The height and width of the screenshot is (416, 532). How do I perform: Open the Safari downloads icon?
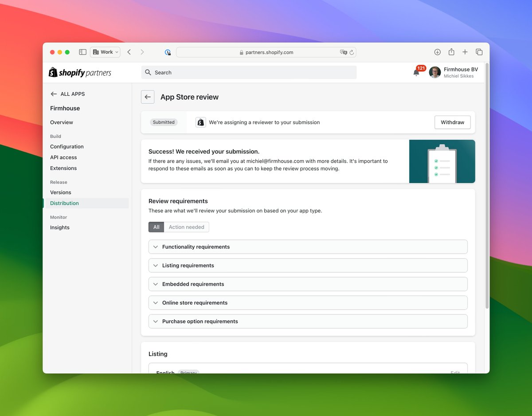click(437, 52)
